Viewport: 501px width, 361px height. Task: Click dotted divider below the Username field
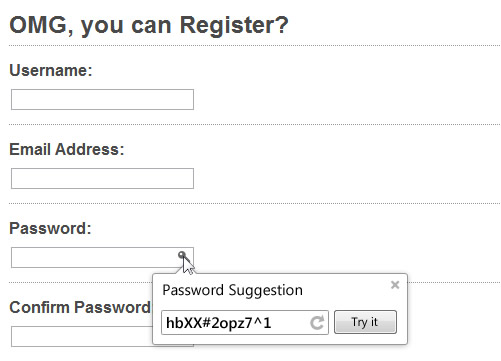point(255,124)
